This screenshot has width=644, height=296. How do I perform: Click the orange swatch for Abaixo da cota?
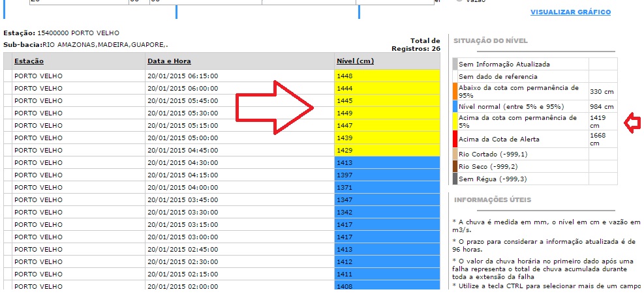pos(455,91)
